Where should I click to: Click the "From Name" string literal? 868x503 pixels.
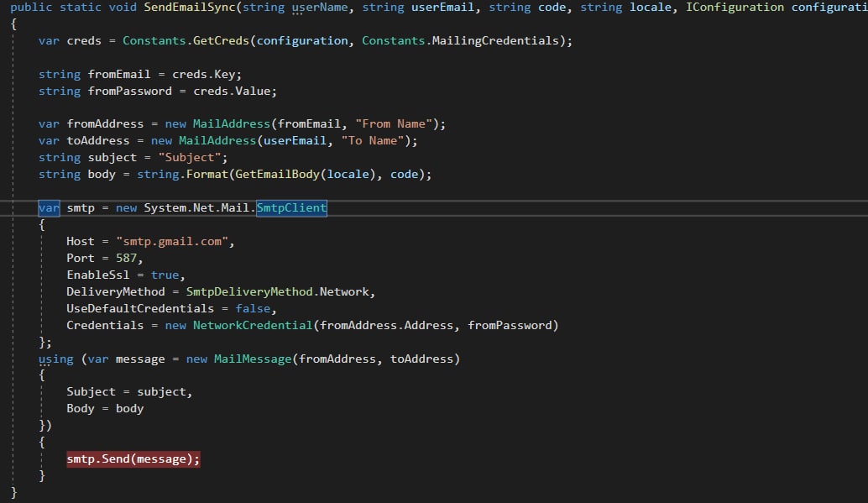[394, 124]
